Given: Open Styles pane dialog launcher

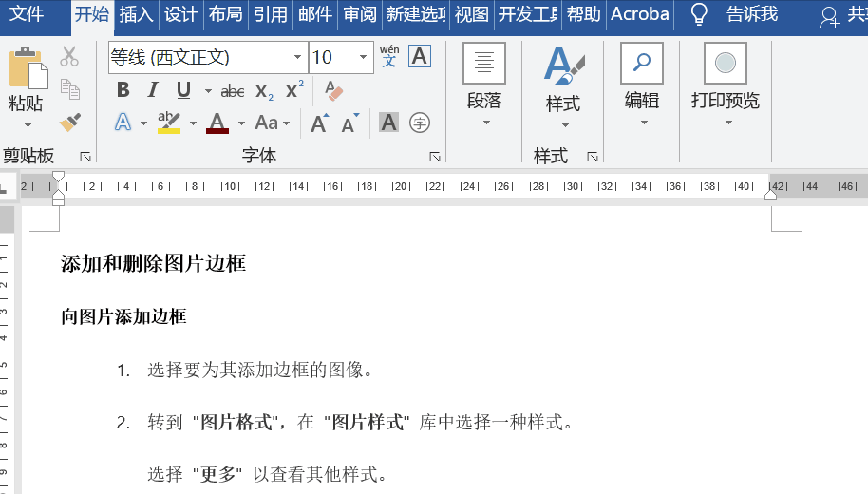Looking at the screenshot, I should 593,158.
